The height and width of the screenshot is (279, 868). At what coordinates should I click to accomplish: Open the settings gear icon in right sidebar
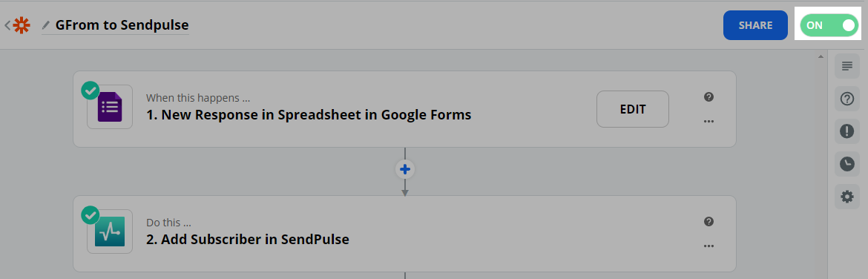coord(847,197)
